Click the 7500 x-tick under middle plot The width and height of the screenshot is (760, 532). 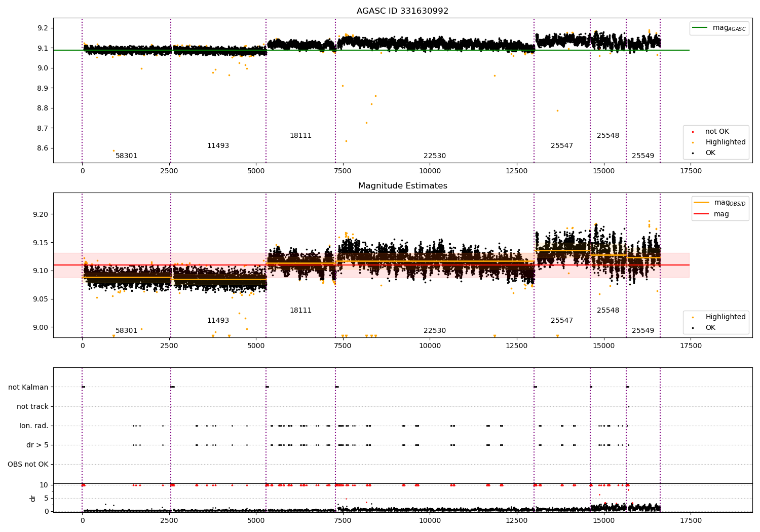point(343,346)
